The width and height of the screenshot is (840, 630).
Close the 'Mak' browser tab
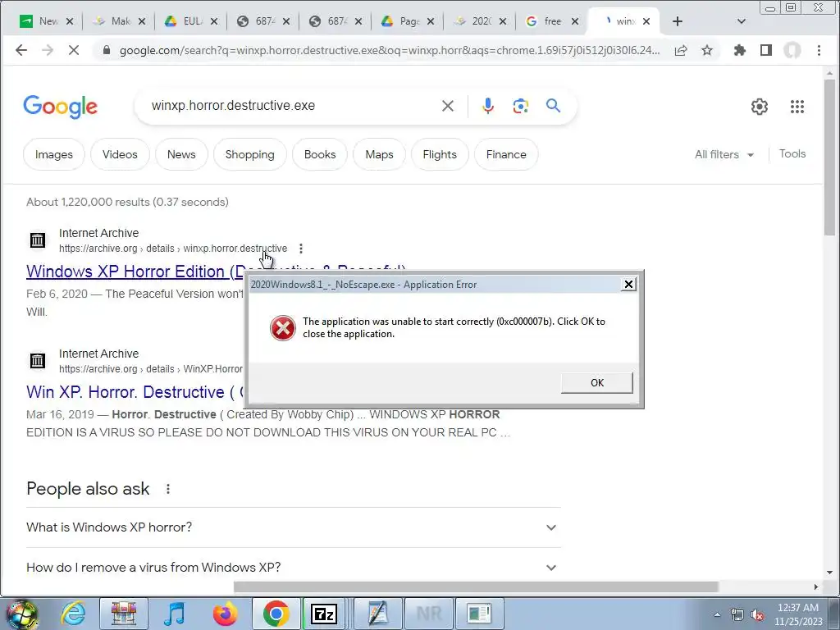pos(141,21)
